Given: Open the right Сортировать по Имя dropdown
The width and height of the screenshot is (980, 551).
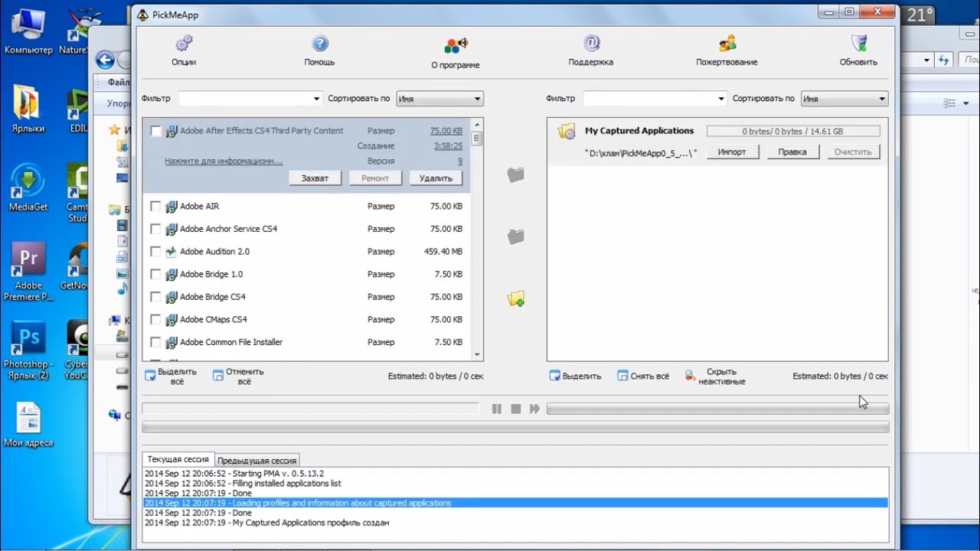Looking at the screenshot, I should pos(844,99).
